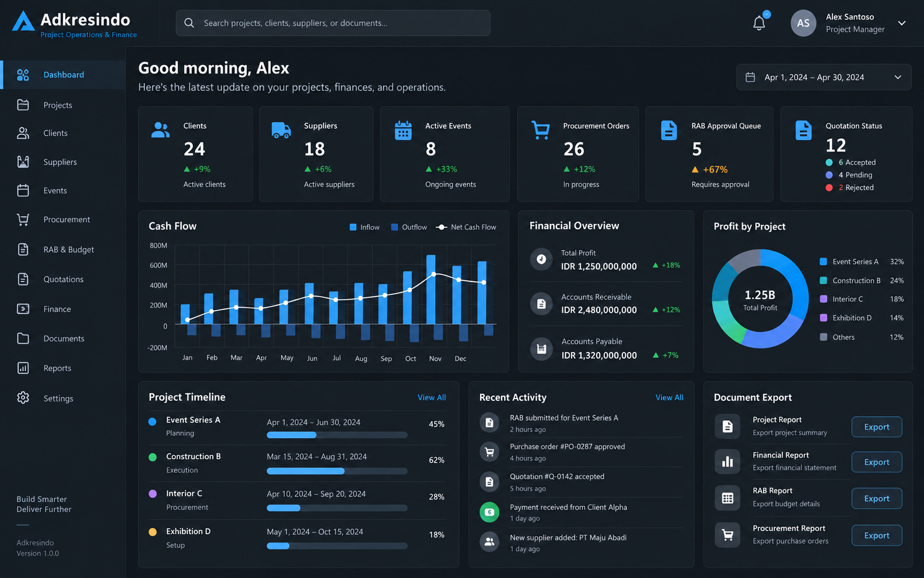
Task: Click the Nov bar in Cash Flow chart
Action: [x=431, y=290]
